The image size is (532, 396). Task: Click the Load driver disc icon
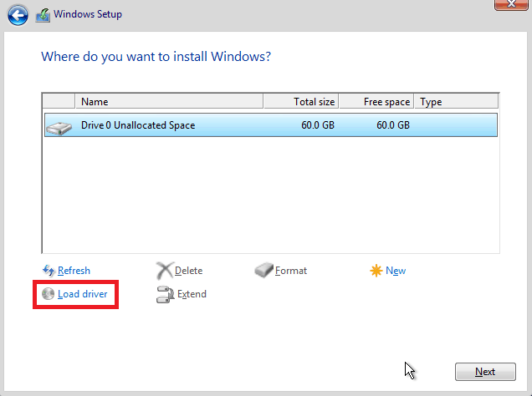click(x=48, y=294)
